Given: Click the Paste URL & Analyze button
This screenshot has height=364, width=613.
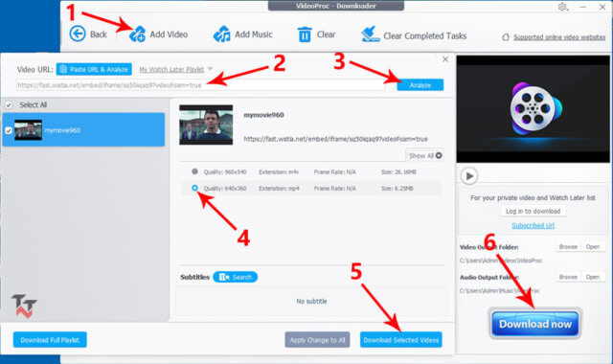Looking at the screenshot, I should point(94,69).
